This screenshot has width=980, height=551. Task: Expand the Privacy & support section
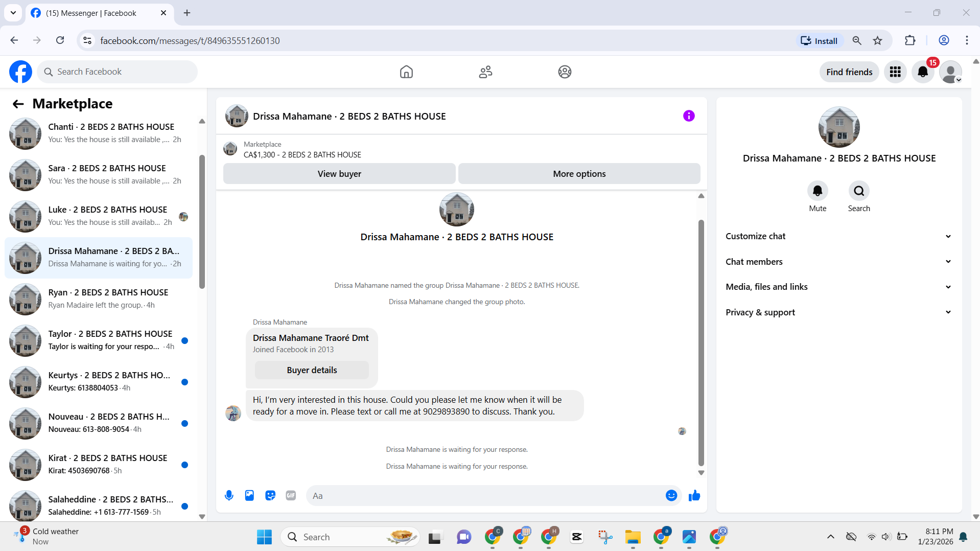[x=838, y=312]
